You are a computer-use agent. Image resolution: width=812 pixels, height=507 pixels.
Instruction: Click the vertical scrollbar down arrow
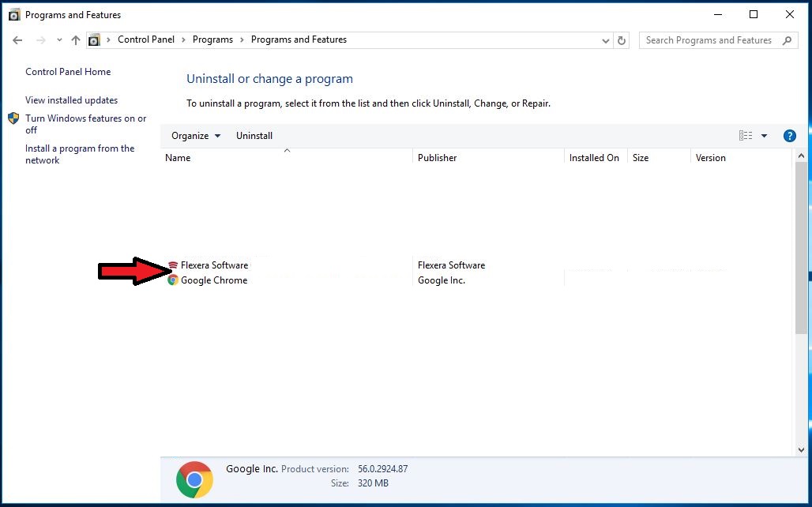[802, 449]
